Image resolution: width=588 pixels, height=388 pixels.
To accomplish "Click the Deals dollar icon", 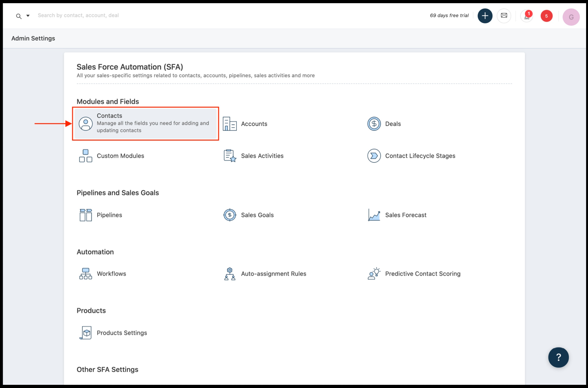I will [374, 124].
